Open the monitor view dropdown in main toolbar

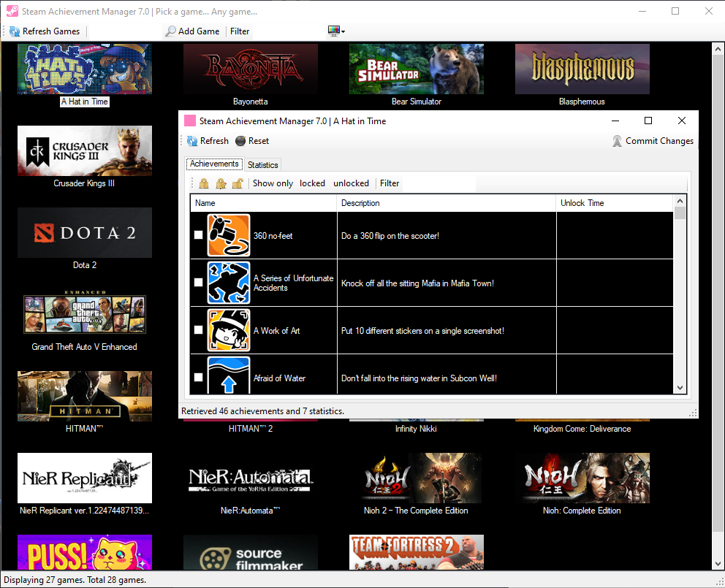coord(337,31)
